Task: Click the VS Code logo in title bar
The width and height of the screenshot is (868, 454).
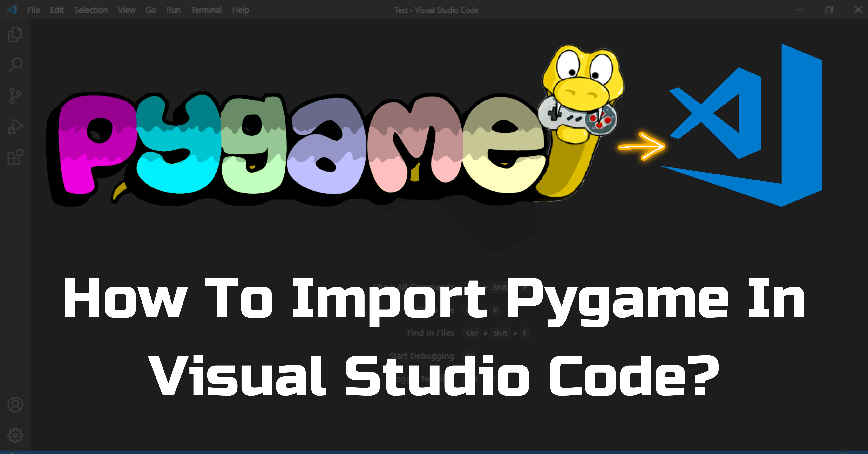Action: (12, 10)
